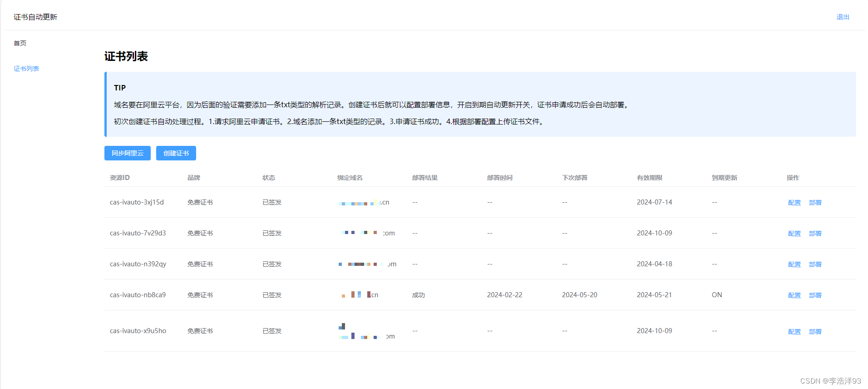Click the 状态 column header
Viewport: 868px width, 389px height.
269,178
